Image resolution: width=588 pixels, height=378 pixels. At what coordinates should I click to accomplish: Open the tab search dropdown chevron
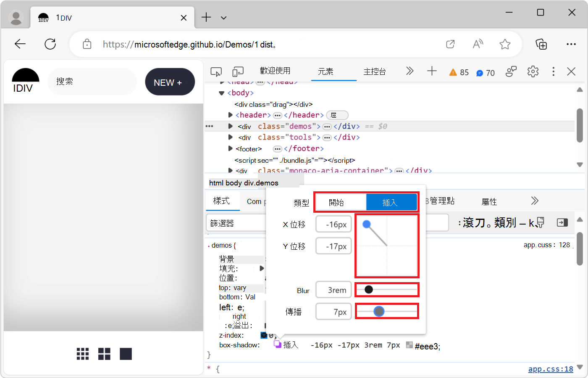(224, 18)
